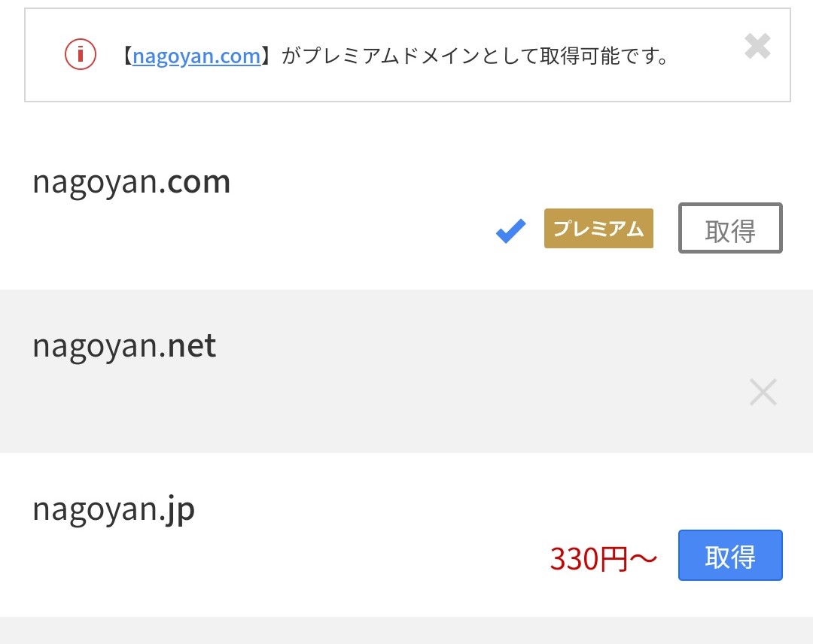The image size is (813, 644).
Task: Click the red info icon in the notification banner
Action: click(78, 54)
